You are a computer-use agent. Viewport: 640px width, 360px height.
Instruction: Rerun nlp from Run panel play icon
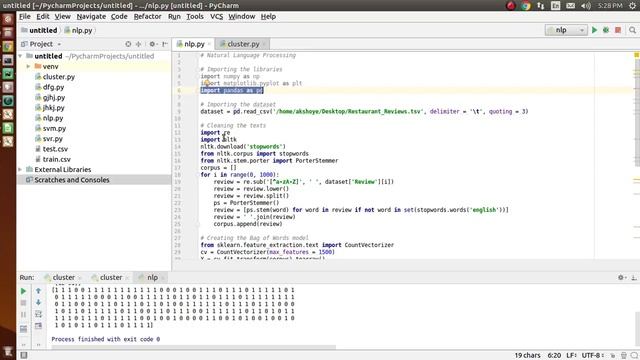coord(23,291)
